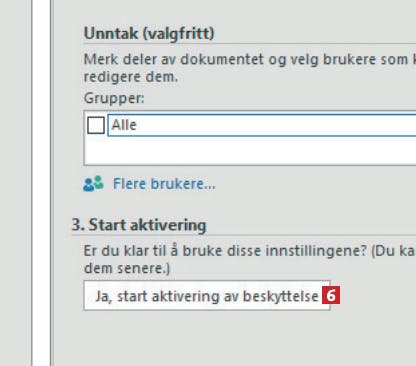Click the white document page strip at left
This screenshot has width=416, height=366.
coord(41,183)
